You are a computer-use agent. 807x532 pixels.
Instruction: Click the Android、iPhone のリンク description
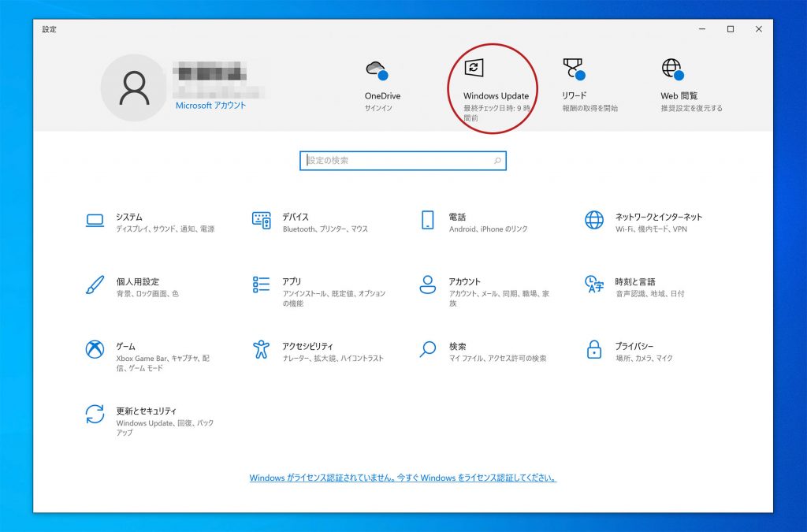pos(489,229)
